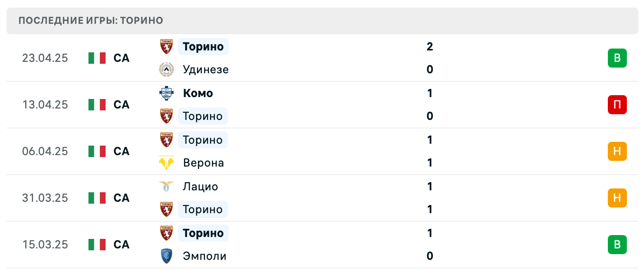Screen dimensions: 644x276
Task: Click the score 2 in the Torino-Udinese match
Action: tap(429, 46)
